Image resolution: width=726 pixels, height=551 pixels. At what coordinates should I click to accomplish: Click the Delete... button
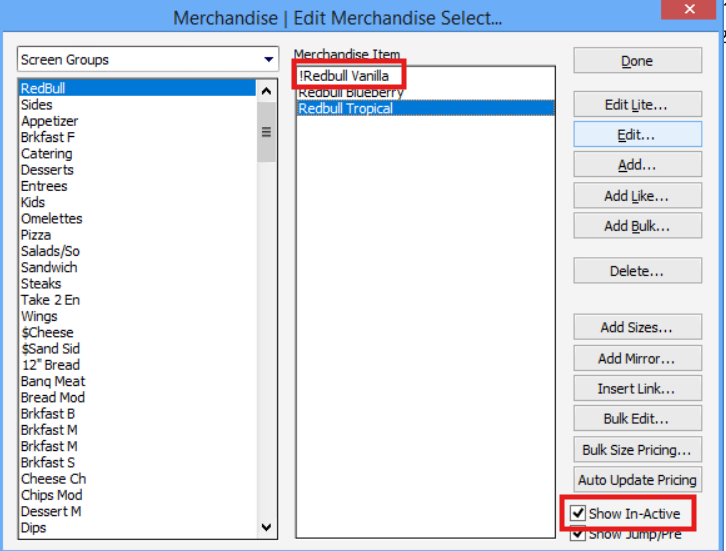tap(637, 271)
